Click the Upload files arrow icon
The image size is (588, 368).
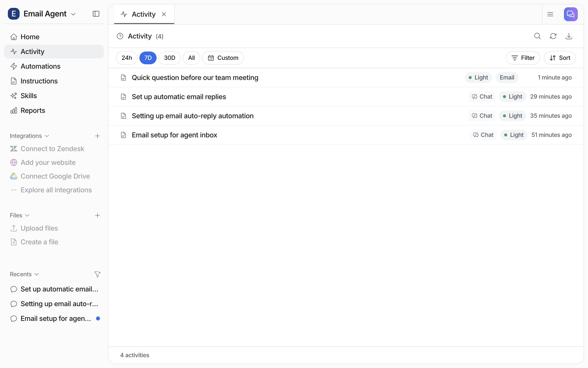pos(14,228)
